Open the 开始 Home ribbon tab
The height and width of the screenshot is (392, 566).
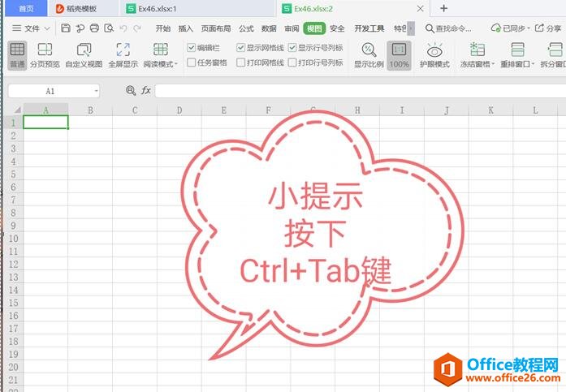(162, 28)
